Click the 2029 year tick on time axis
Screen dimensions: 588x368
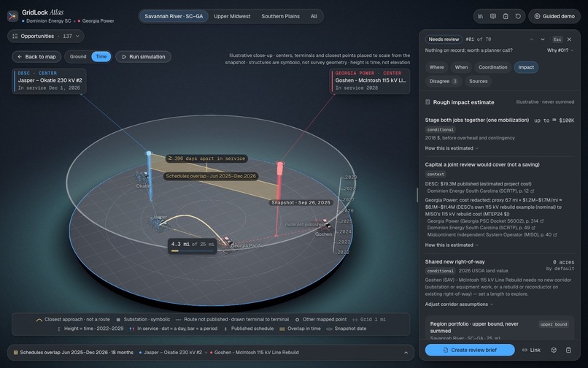pos(351,177)
